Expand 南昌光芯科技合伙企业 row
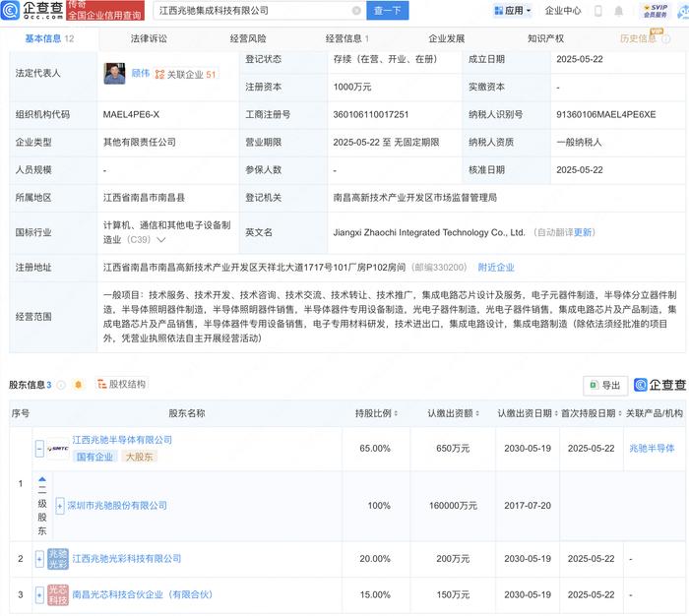This screenshot has width=689, height=616. pos(39,595)
